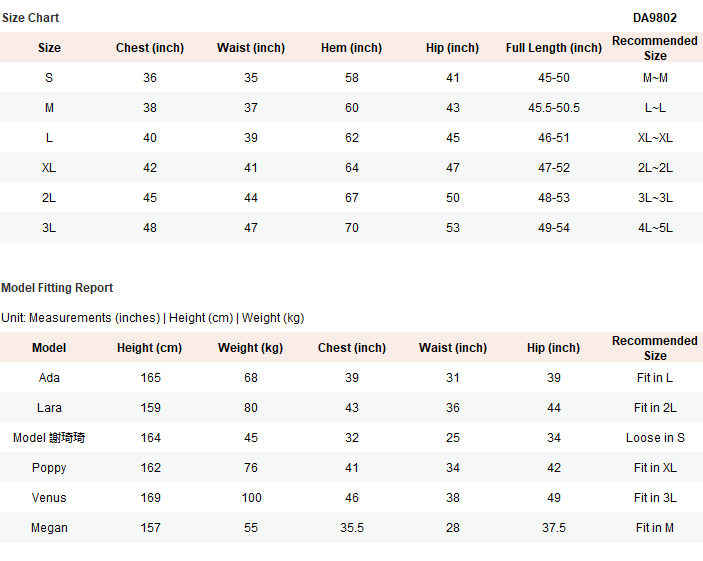
Task: Select the model name Ada
Action: pos(49,378)
